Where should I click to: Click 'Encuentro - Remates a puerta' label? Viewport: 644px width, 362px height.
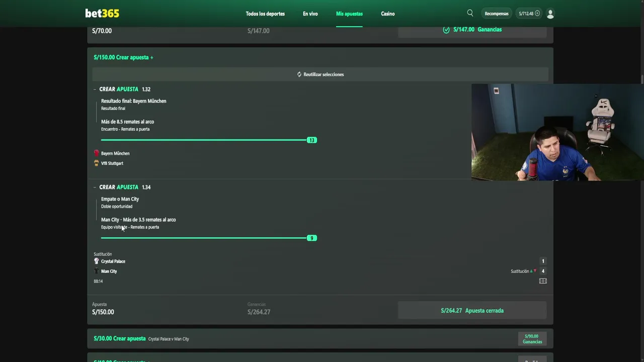coord(125,129)
